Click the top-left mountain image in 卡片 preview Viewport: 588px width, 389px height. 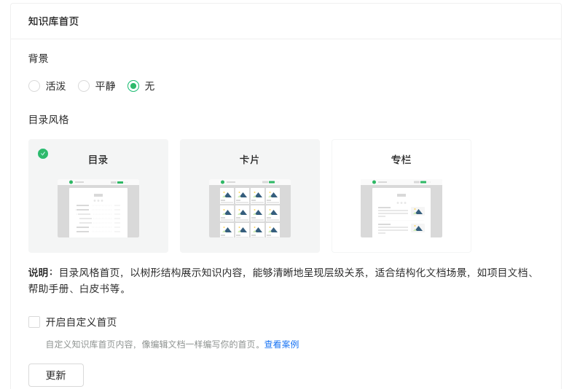[227, 194]
